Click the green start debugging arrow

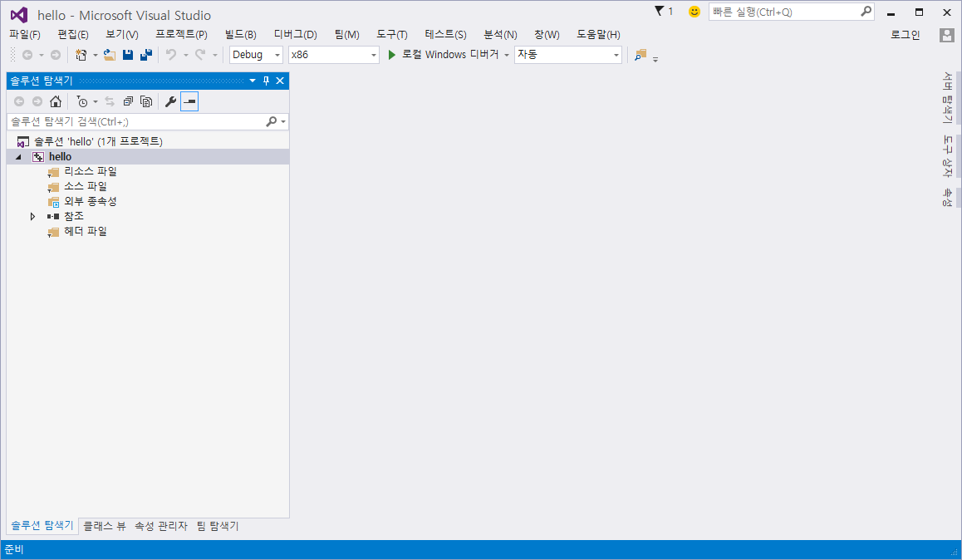pyautogui.click(x=392, y=55)
